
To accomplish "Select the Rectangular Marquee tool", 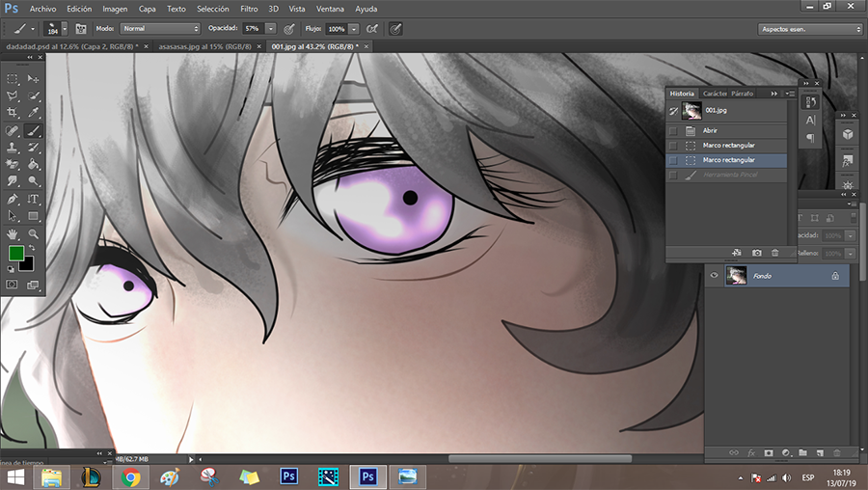I will click(x=13, y=79).
